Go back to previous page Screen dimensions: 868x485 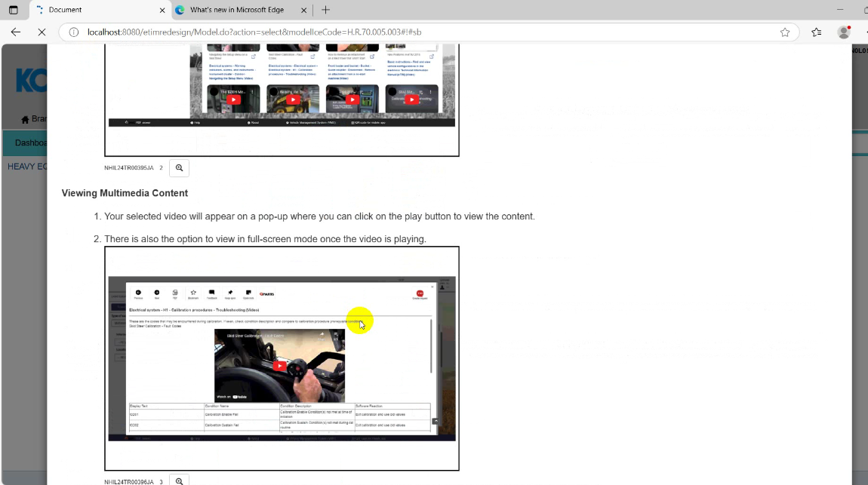(x=16, y=32)
